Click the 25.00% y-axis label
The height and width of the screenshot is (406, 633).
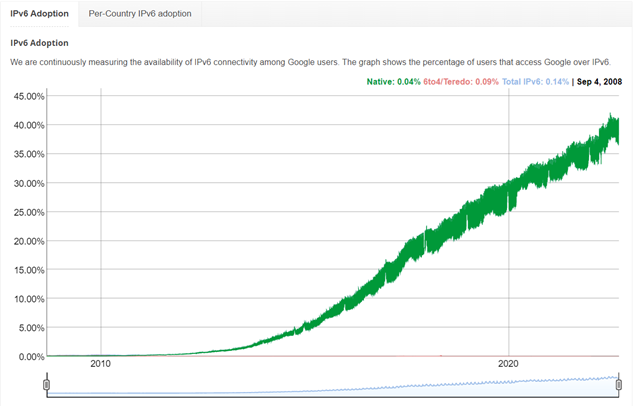click(x=29, y=212)
